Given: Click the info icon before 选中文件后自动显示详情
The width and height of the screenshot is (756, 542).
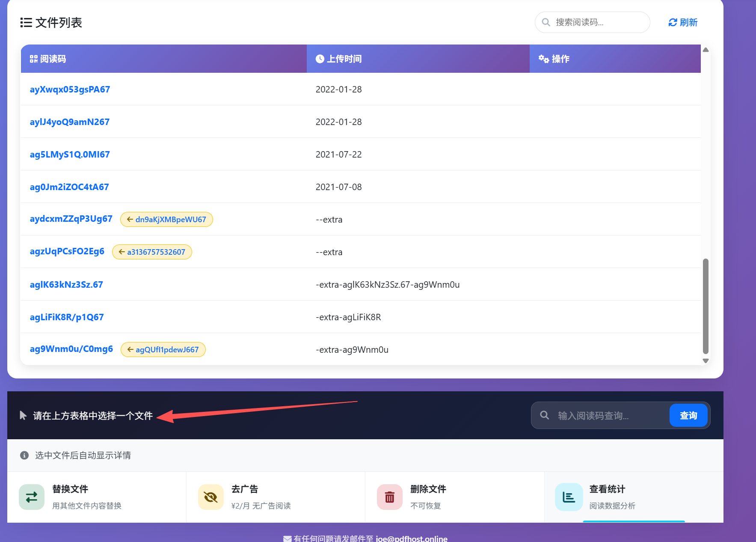Looking at the screenshot, I should pos(24,456).
